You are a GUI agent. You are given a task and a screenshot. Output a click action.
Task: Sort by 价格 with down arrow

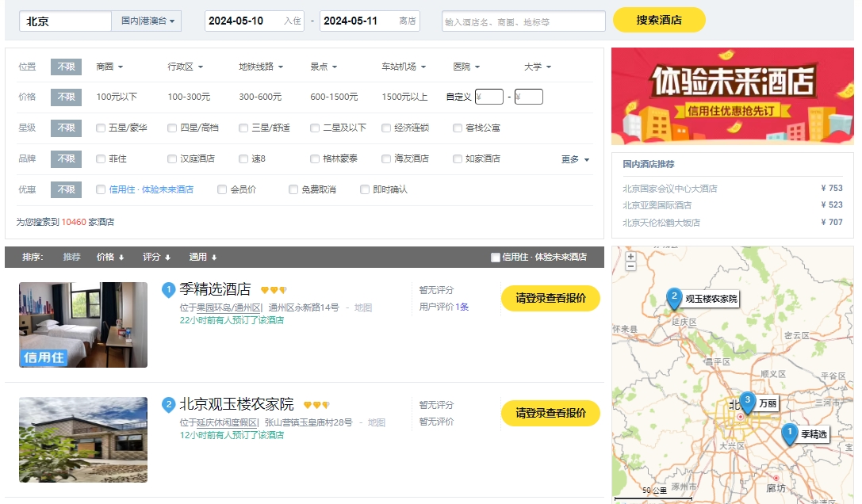pos(110,257)
